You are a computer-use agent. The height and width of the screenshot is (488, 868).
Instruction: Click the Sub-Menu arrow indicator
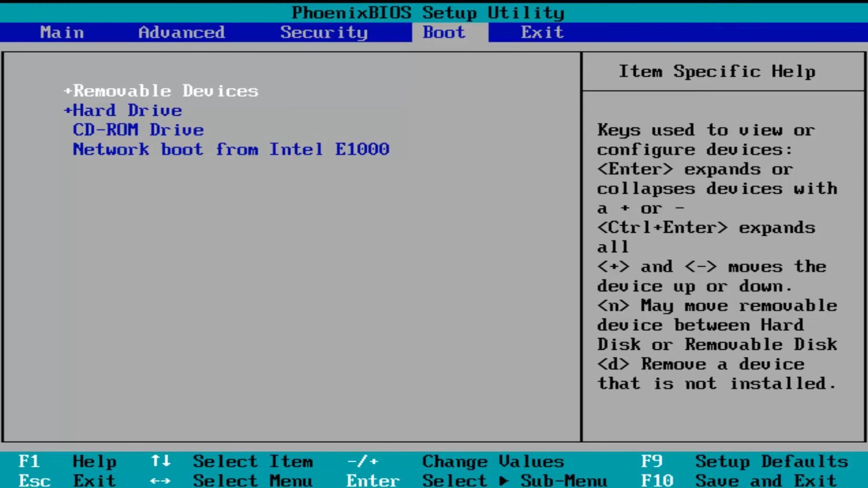click(504, 480)
